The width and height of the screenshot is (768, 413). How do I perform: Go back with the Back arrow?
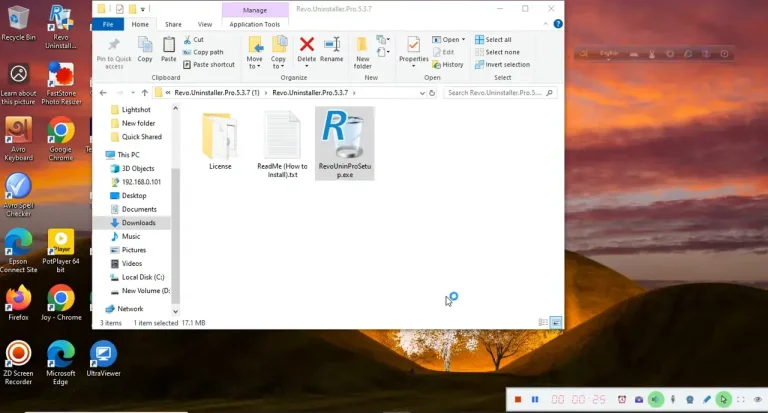(103, 93)
